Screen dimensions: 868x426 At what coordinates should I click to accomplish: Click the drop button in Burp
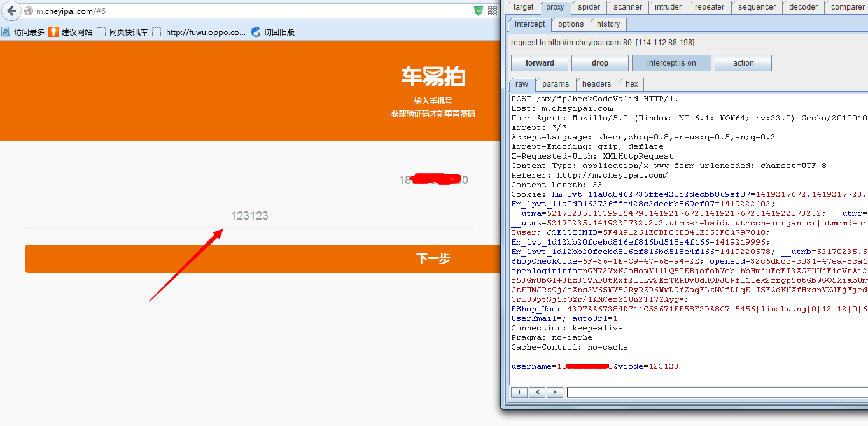[600, 63]
